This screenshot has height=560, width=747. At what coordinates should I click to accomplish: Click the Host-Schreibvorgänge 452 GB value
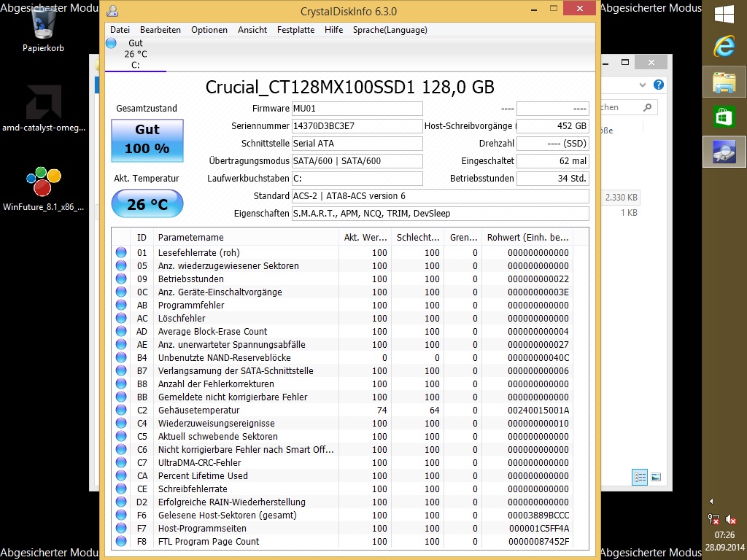[553, 126]
